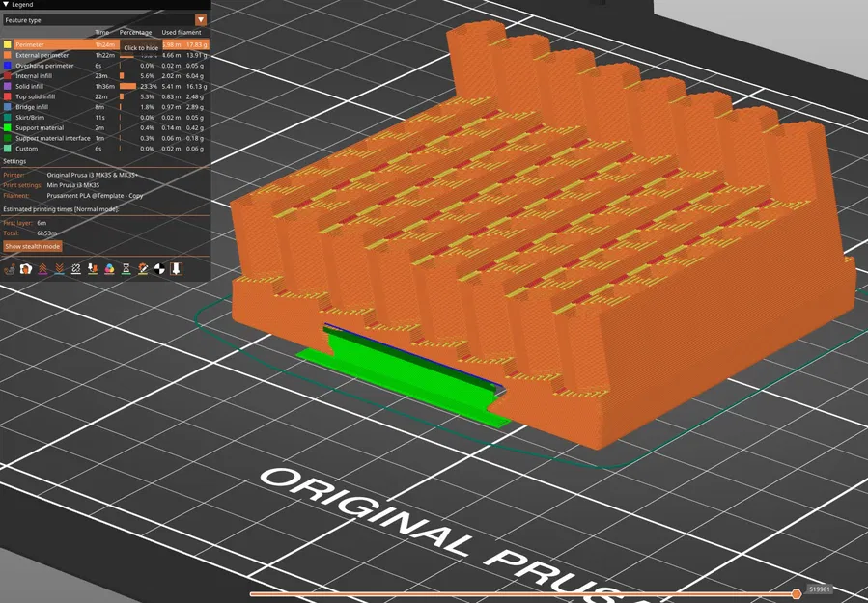This screenshot has height=603, width=868.
Task: Click Show stealth mode button
Action: click(x=32, y=246)
